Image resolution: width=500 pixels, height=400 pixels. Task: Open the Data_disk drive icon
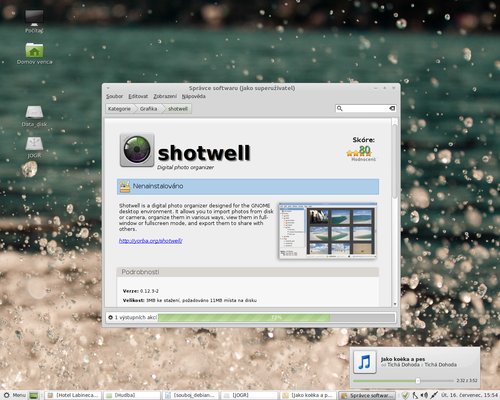tap(34, 116)
